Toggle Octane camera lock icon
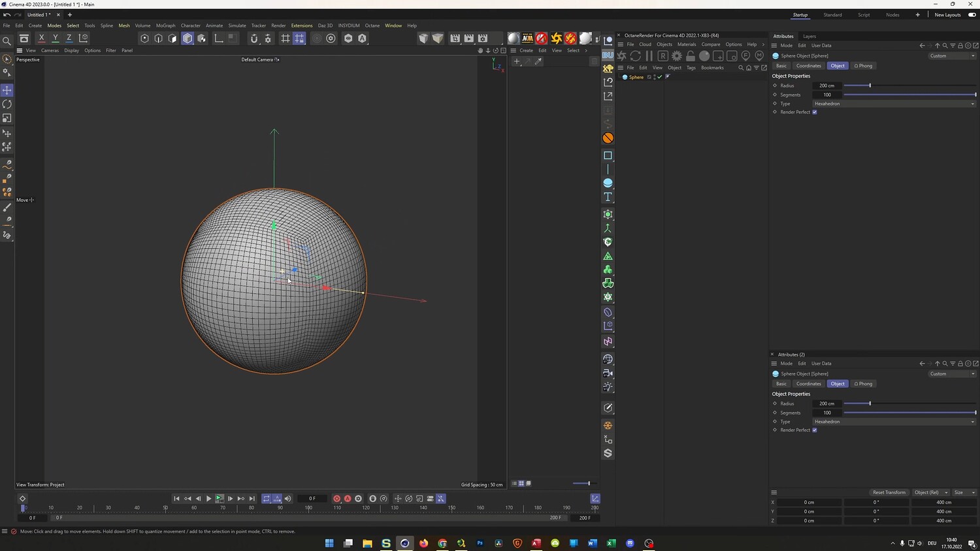The image size is (980, 551). pyautogui.click(x=691, y=56)
